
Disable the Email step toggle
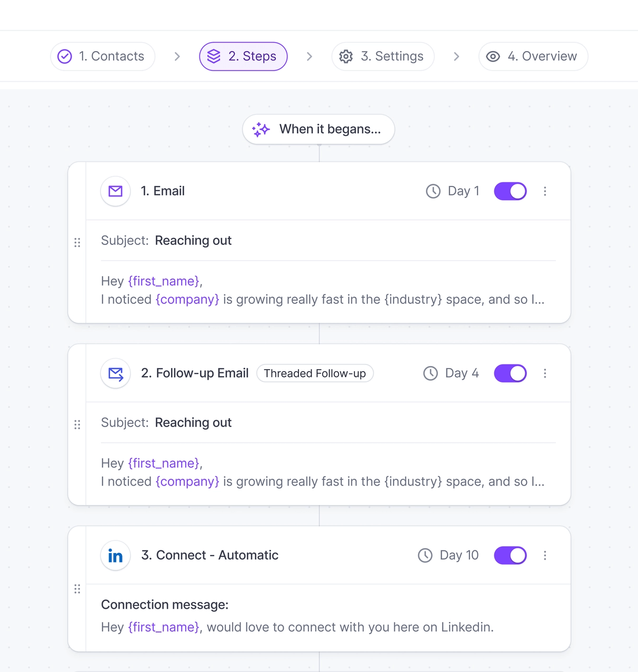pos(510,191)
